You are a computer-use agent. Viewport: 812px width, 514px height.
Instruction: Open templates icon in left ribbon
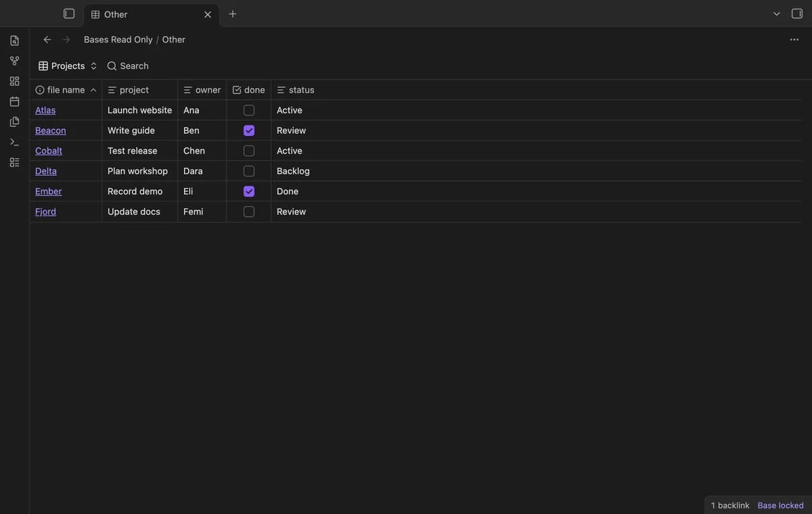(14, 122)
